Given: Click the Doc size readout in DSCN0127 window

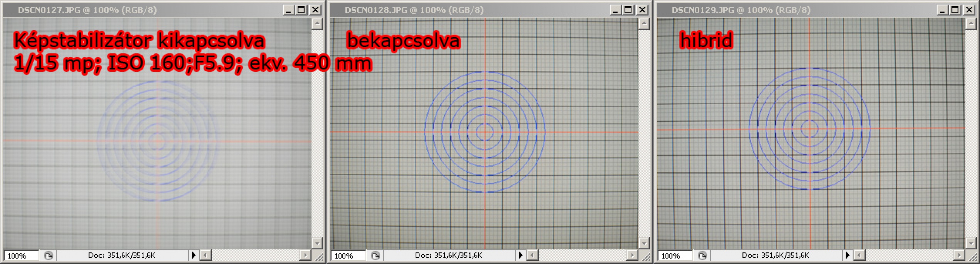Looking at the screenshot, I should point(122,255).
